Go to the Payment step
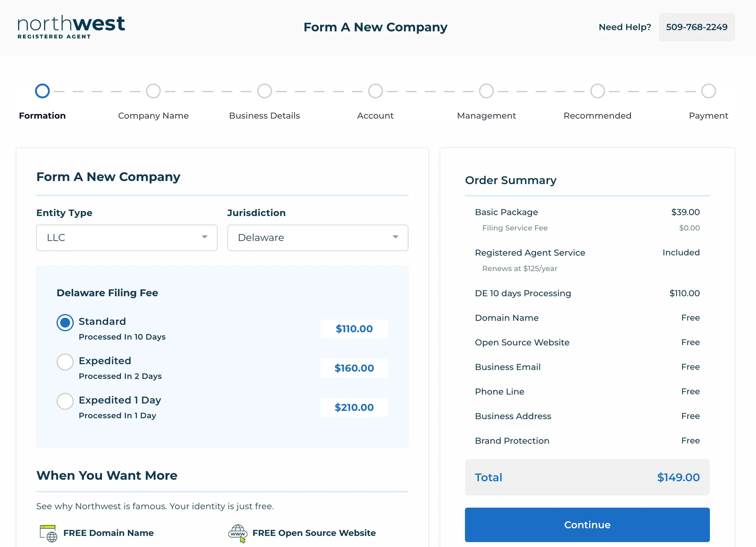The height and width of the screenshot is (547, 756). tap(708, 91)
